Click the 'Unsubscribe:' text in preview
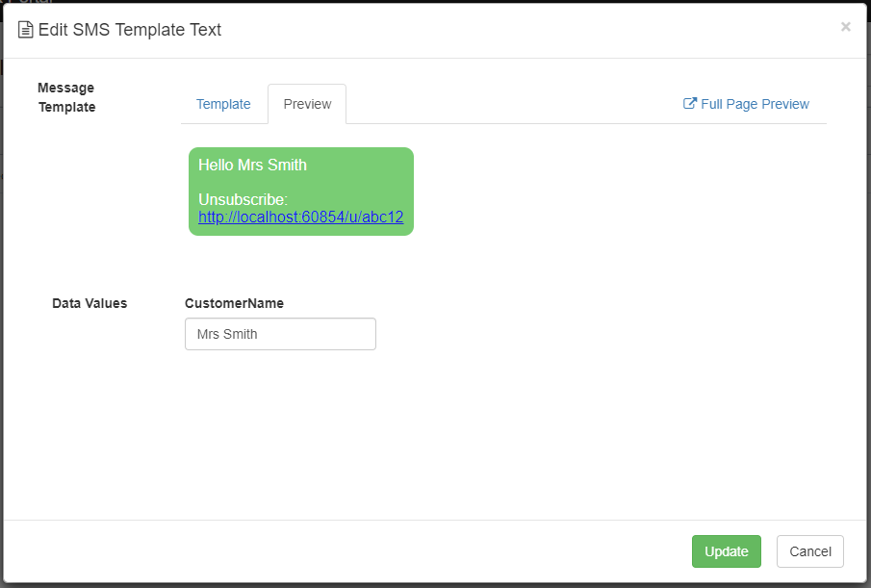871x588 pixels. pos(243,199)
